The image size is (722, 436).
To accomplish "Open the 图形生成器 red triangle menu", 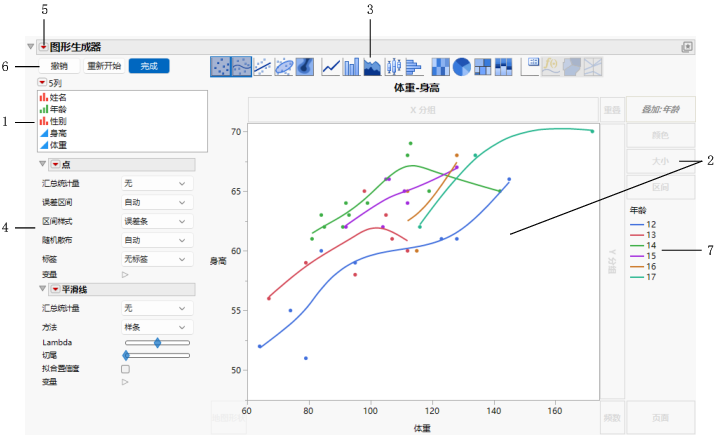I will point(44,47).
